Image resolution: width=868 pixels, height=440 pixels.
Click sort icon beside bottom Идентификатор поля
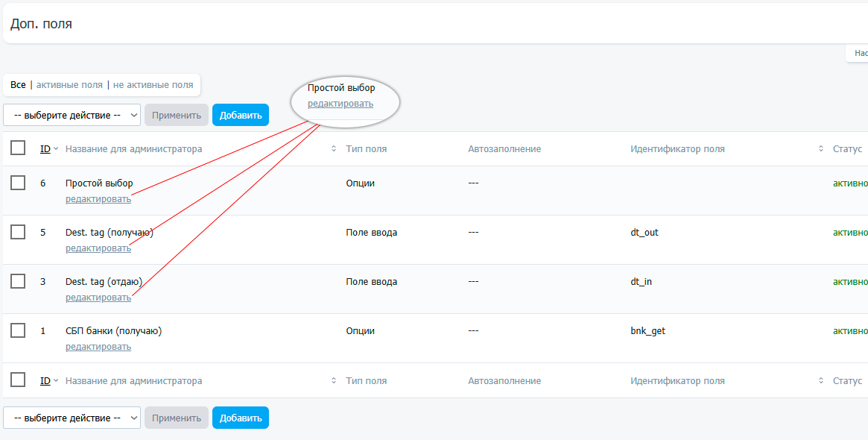pos(821,381)
